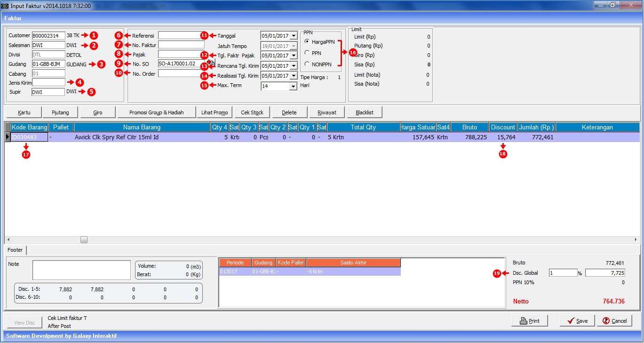Click the Cek Stock button
Screen dimensions: 644x343
point(252,112)
